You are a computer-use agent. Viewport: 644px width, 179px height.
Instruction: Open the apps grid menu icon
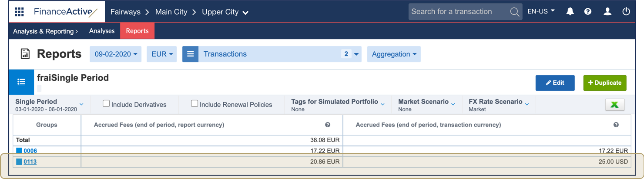click(x=19, y=12)
